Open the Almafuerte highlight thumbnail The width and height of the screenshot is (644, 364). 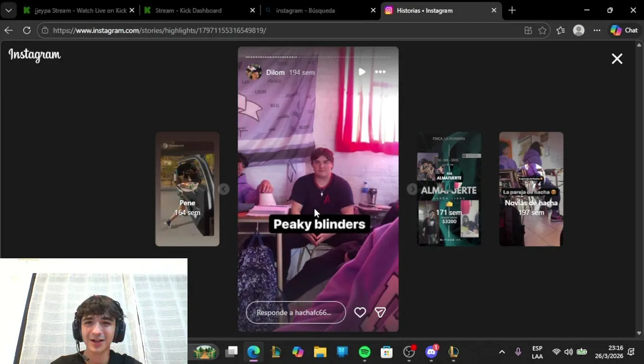click(449, 189)
